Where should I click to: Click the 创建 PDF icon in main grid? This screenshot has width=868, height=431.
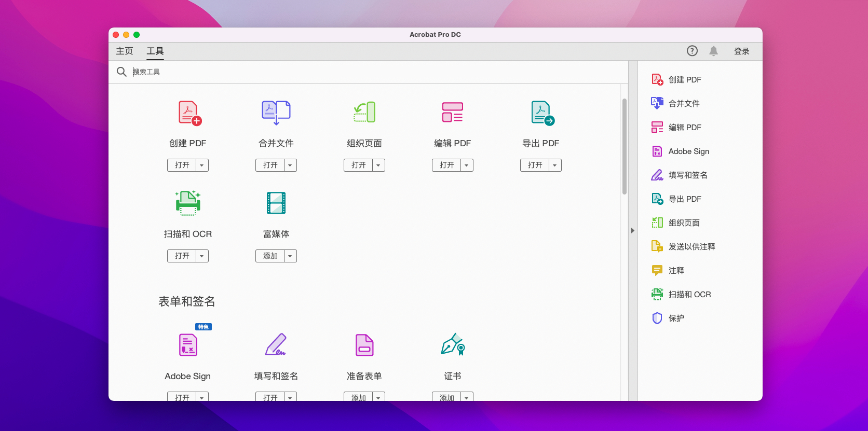click(x=189, y=113)
